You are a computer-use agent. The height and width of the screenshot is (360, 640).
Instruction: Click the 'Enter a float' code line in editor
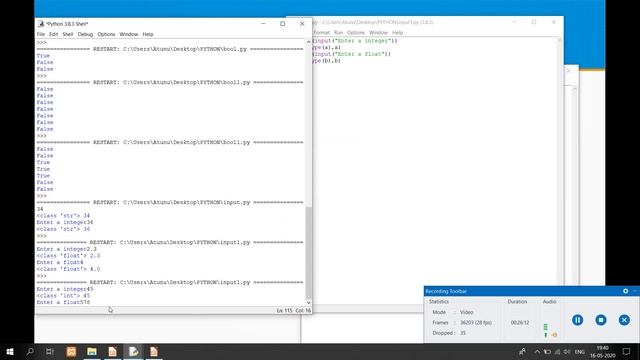(351, 54)
